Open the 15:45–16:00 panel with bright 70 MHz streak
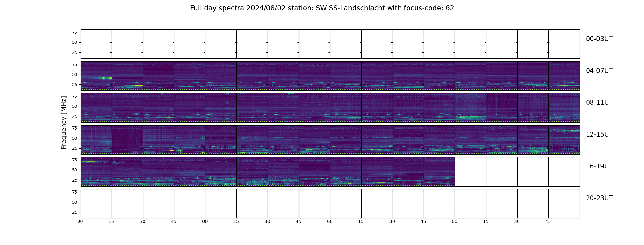Viewport: 644px width, 245px height. 564,140
